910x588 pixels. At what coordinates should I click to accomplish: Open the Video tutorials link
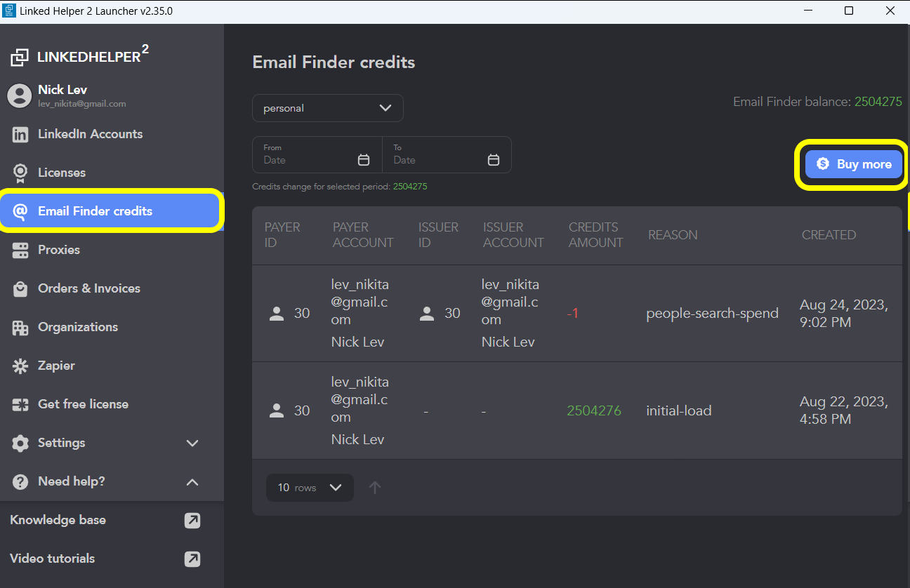coord(52,559)
